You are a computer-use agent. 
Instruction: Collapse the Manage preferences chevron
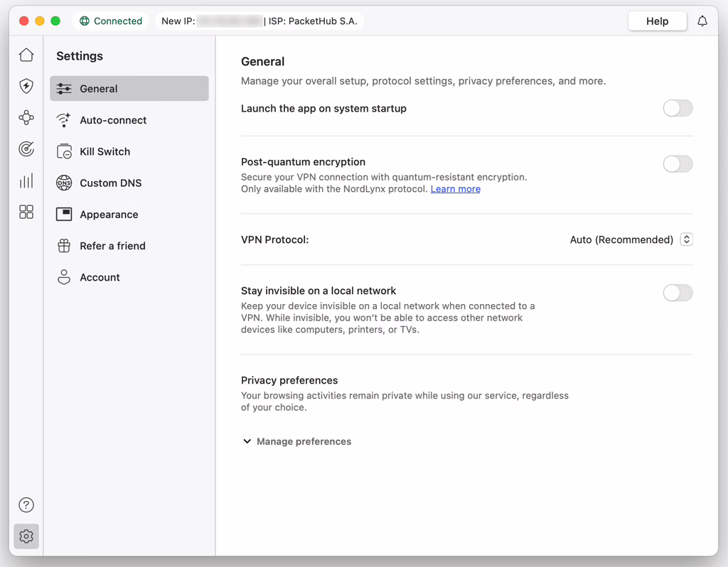[x=247, y=441]
